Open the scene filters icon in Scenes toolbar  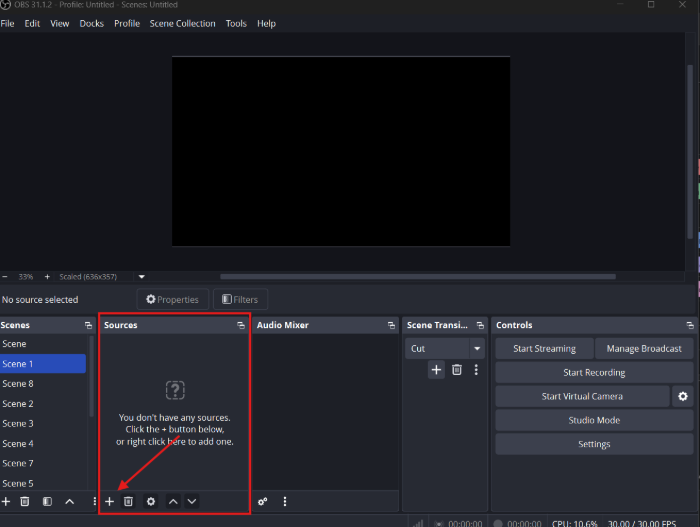47,501
